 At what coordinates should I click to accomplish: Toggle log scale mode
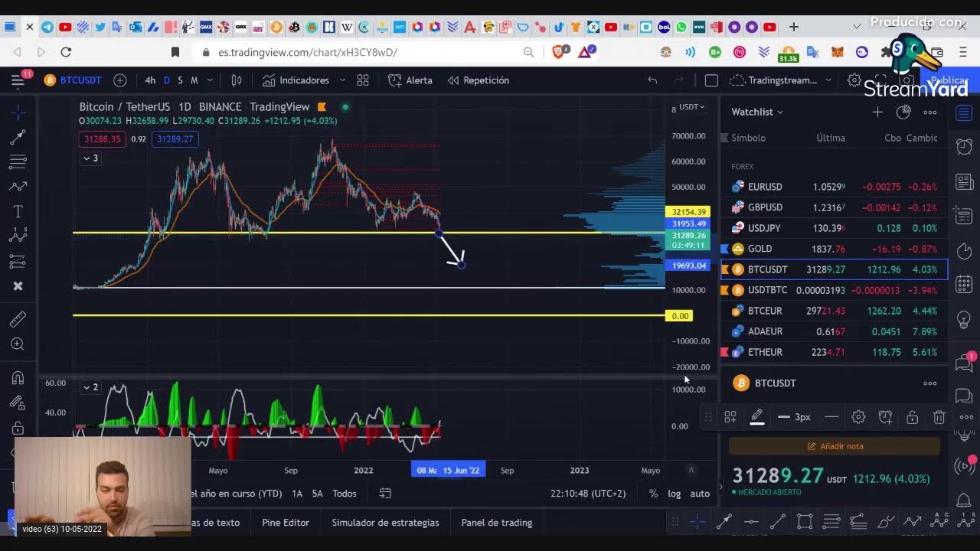tap(674, 494)
